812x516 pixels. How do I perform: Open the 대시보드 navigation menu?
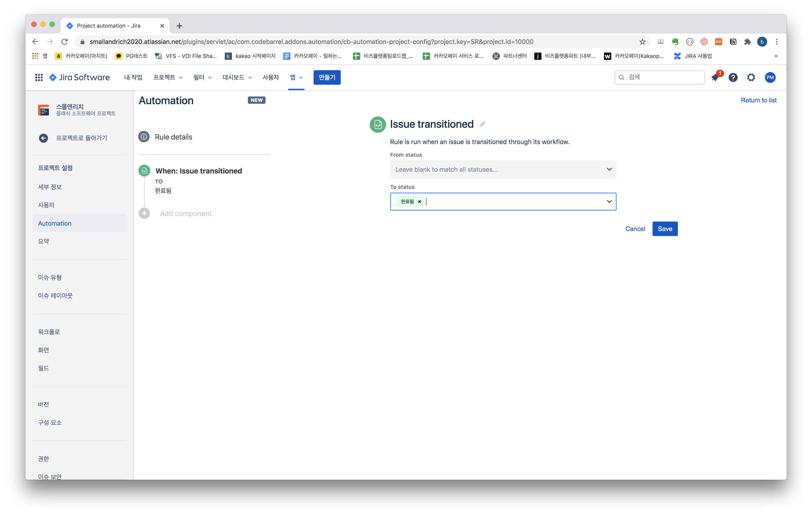(x=237, y=77)
